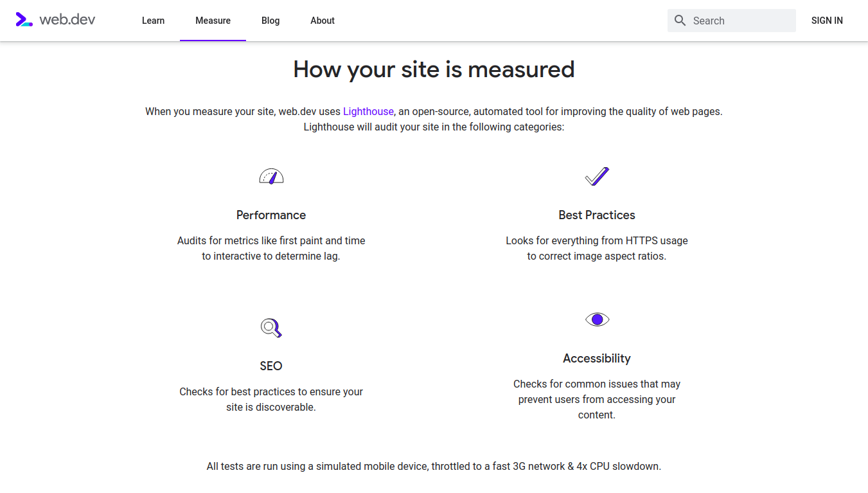Image resolution: width=868 pixels, height=493 pixels.
Task: Click the web.dev logo icon
Action: (x=24, y=20)
